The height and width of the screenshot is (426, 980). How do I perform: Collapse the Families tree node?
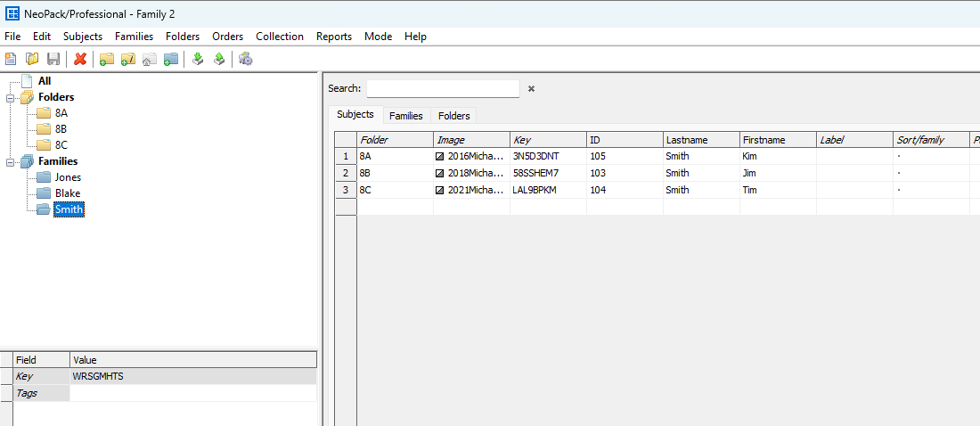(10, 161)
